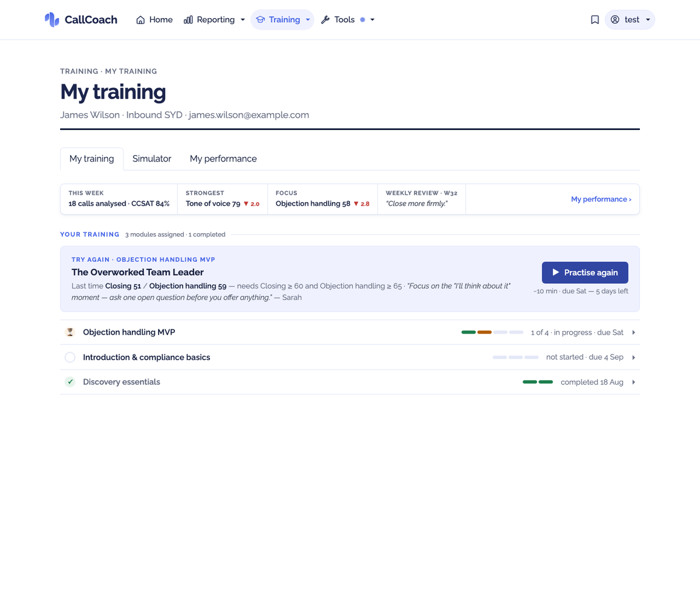700x601 pixels.
Task: Click The Overworked Team Leader title
Action: click(138, 272)
